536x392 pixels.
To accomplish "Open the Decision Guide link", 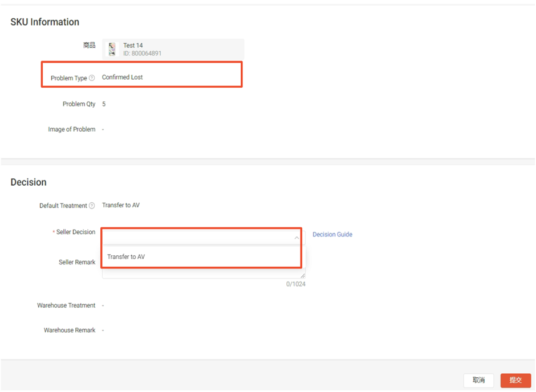I will click(332, 234).
